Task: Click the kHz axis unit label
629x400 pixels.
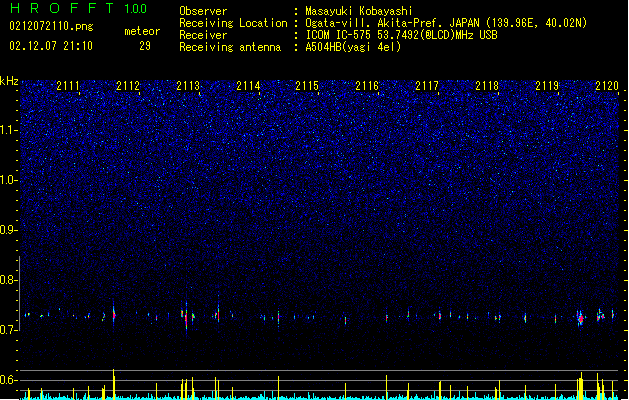Action: tap(9, 81)
